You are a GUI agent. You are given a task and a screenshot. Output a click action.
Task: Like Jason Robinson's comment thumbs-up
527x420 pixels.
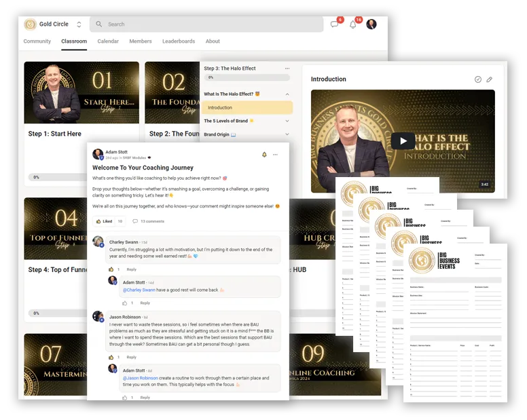click(111, 357)
